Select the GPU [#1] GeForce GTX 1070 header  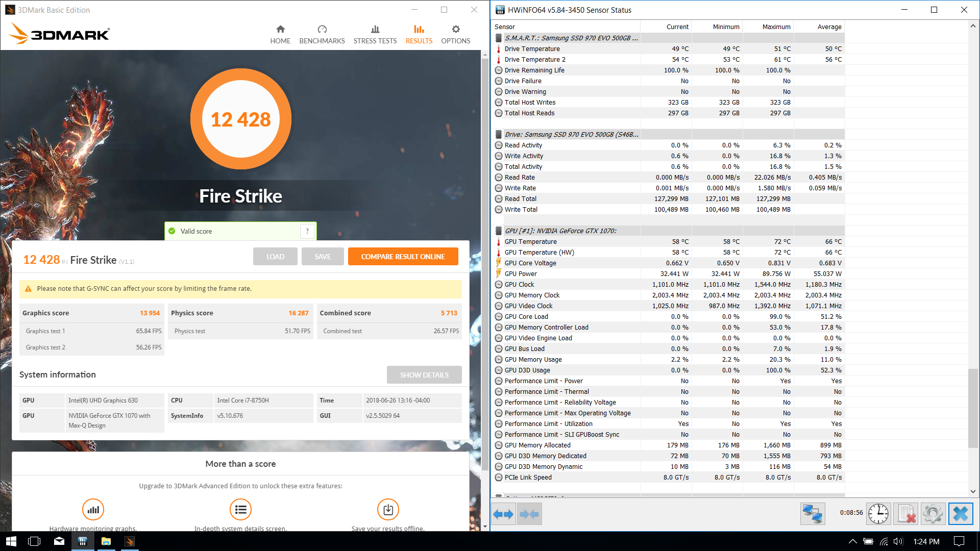point(669,231)
